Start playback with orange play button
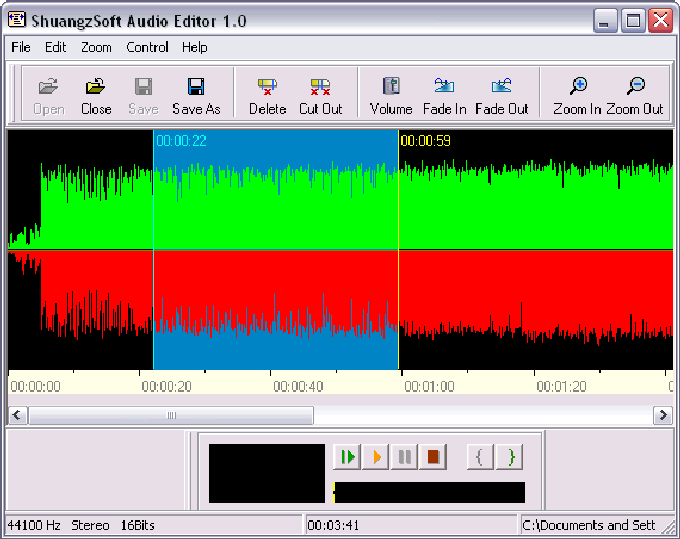 [x=376, y=457]
